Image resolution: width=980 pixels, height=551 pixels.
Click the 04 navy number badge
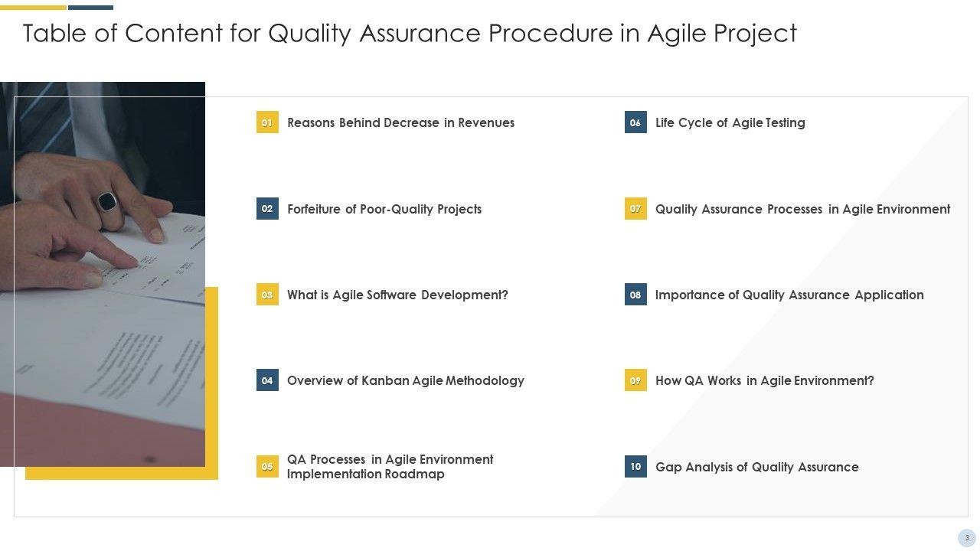click(x=267, y=380)
